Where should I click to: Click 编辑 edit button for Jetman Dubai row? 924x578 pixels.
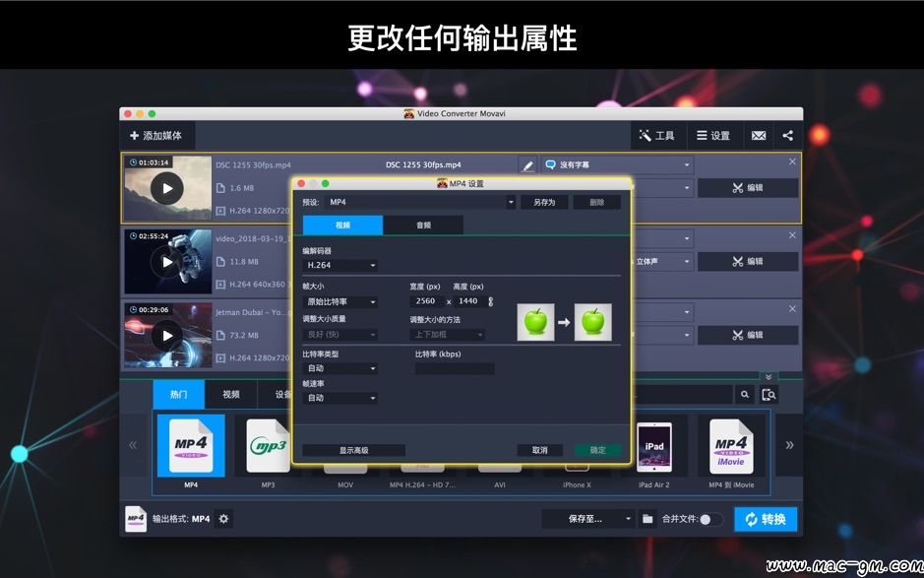tap(748, 335)
